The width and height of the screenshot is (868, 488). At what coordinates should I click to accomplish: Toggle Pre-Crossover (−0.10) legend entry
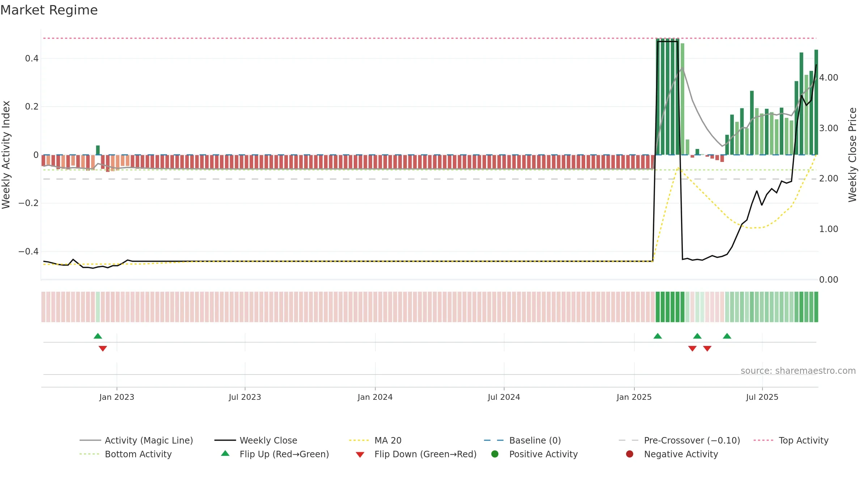(x=679, y=440)
